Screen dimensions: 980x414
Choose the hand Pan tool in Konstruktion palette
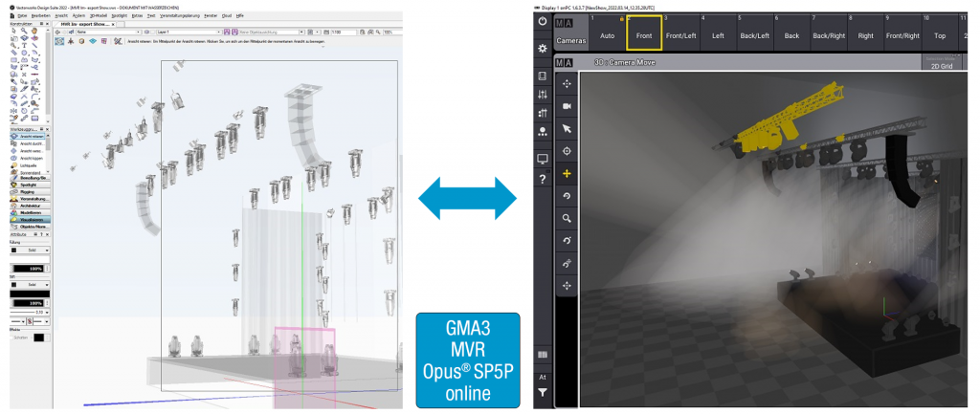point(34,31)
